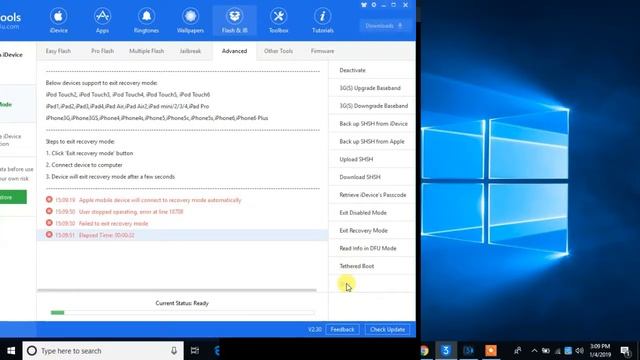
Task: Switch to the Multiple Flash tab
Action: 147,51
